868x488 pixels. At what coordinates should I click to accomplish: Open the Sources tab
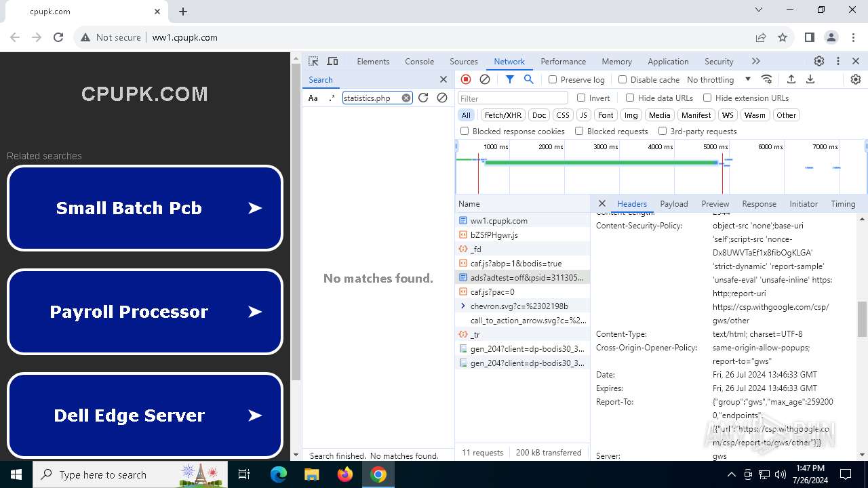point(464,61)
